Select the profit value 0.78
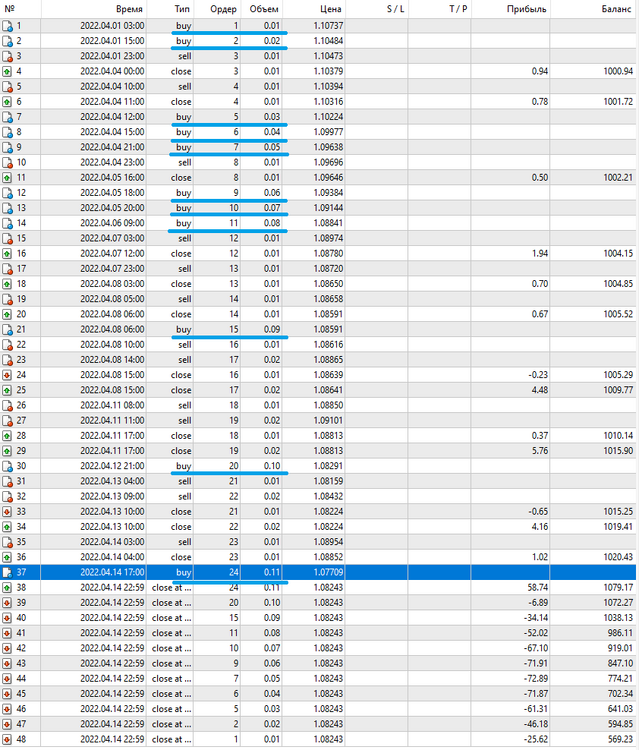Screen dimensions: 639x750 [x=540, y=102]
